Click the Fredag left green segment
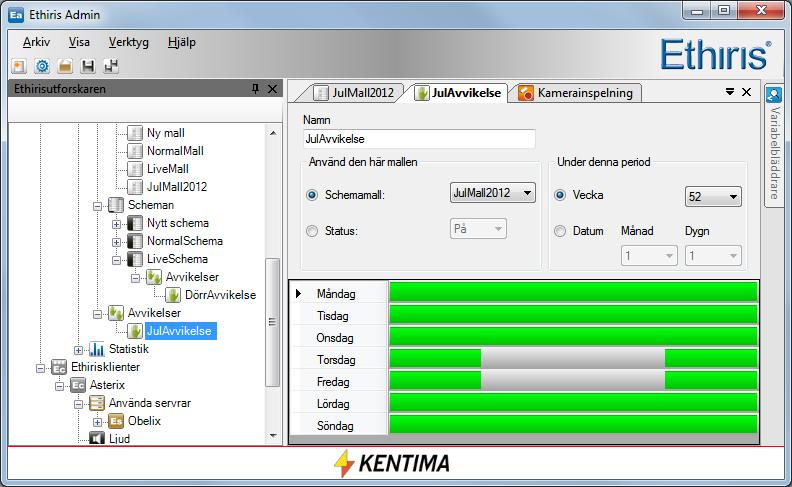This screenshot has width=792, height=487. [435, 380]
